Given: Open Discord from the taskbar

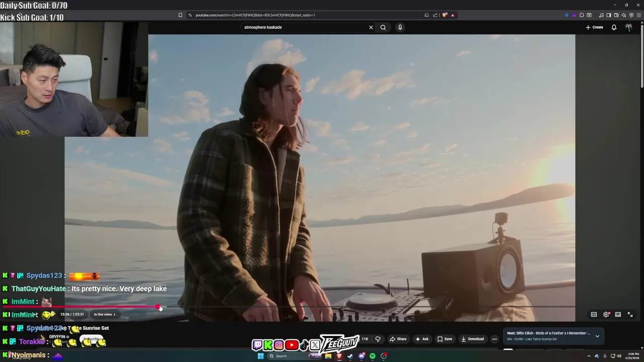Looking at the screenshot, I should pyautogui.click(x=361, y=356).
